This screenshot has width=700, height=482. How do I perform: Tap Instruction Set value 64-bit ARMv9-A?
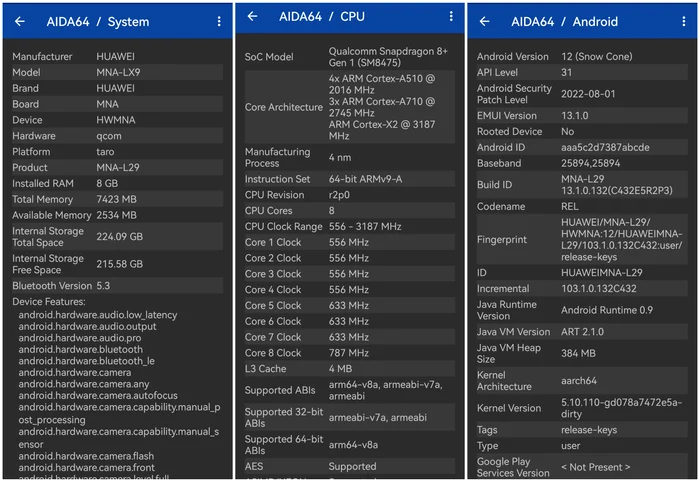click(365, 179)
